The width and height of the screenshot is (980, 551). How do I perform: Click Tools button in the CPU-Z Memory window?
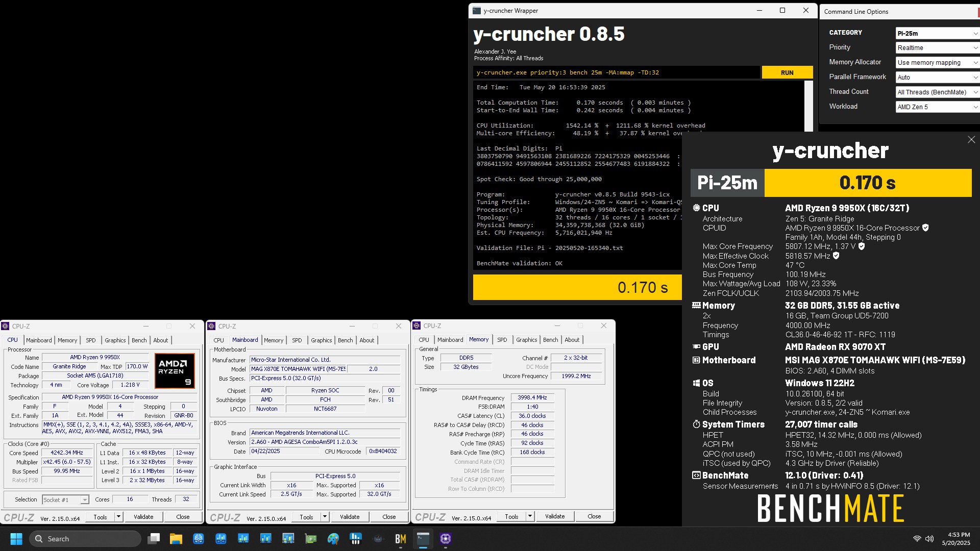pyautogui.click(x=511, y=516)
